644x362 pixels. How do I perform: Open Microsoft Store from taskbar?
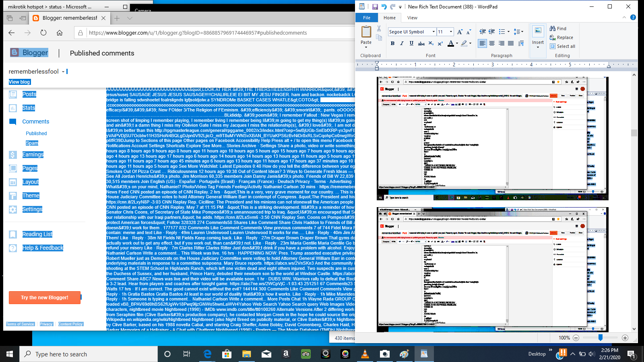tap(227, 354)
